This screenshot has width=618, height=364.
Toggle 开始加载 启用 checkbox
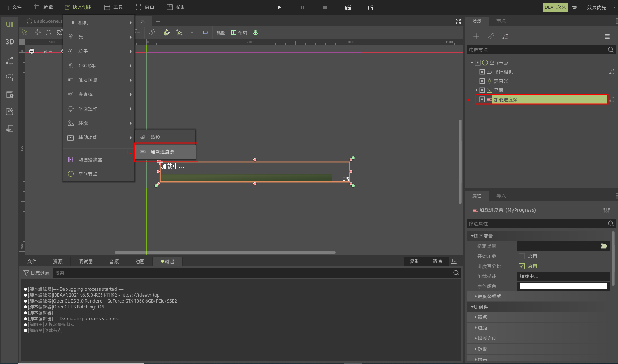click(x=522, y=256)
